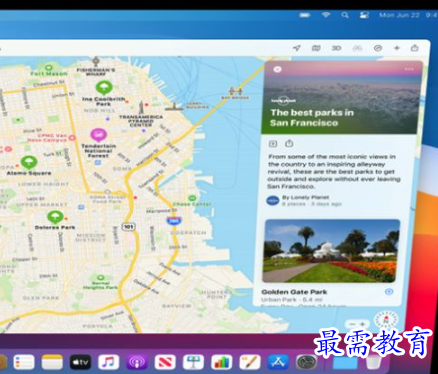438x374 pixels.
Task: Click the map compass
Action: pos(386,321)
